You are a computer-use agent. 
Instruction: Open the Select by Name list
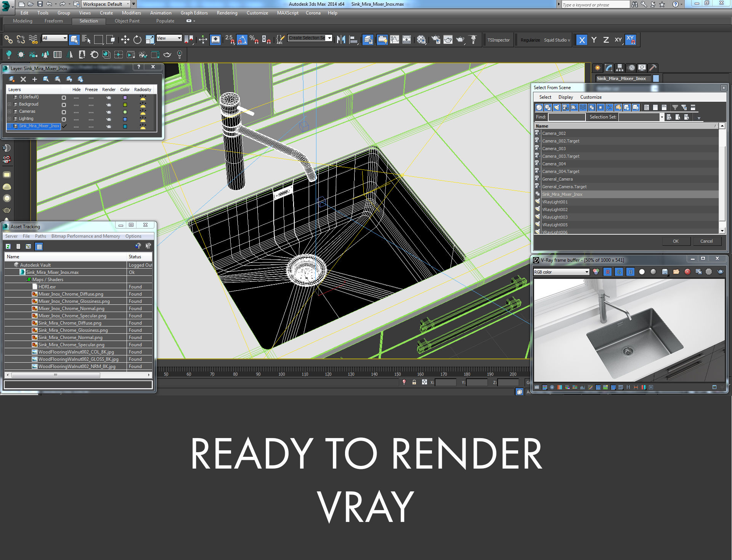[87, 40]
